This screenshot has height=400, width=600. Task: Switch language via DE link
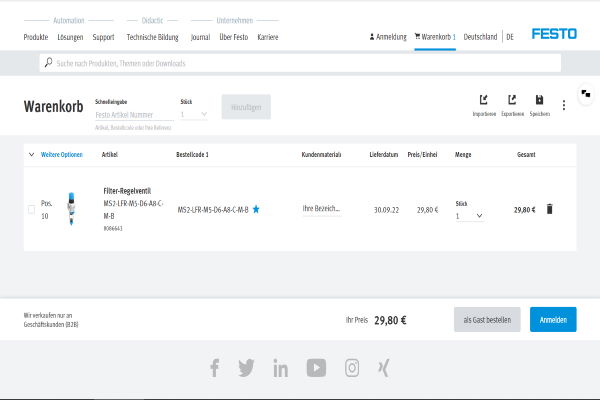(510, 37)
